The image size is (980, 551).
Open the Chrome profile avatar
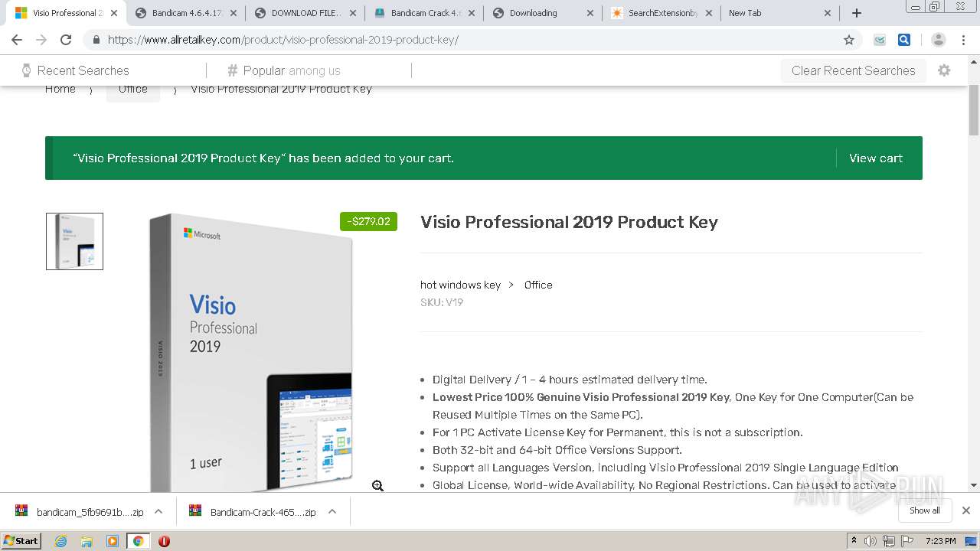pyautogui.click(x=939, y=40)
